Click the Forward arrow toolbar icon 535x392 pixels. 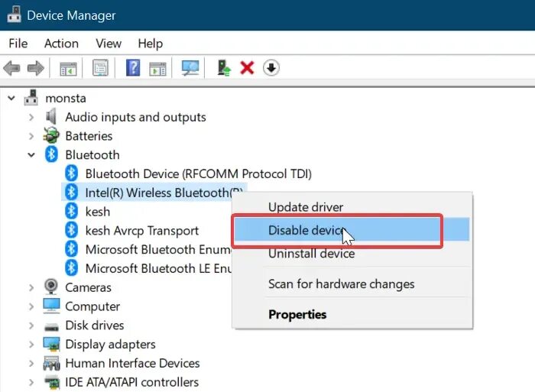pyautogui.click(x=36, y=68)
